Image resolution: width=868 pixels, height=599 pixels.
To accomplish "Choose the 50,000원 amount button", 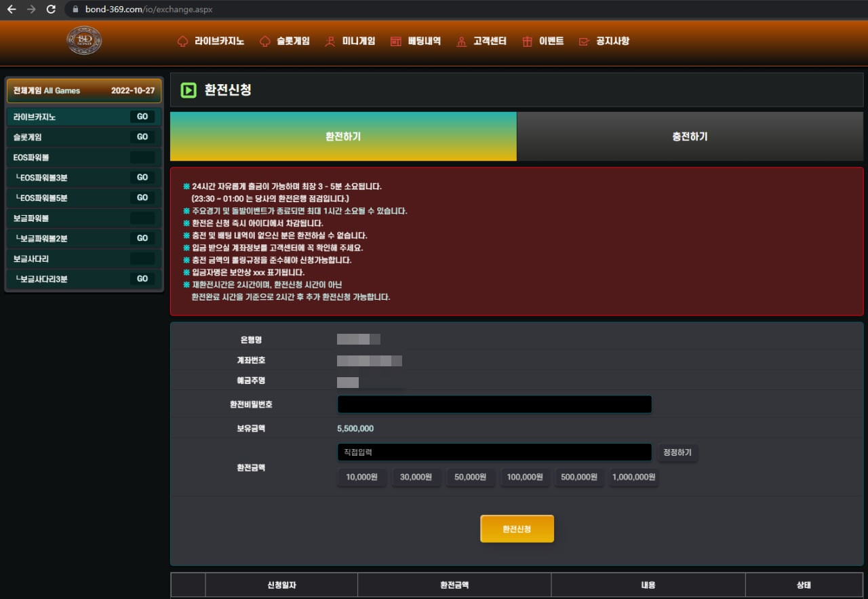I will (470, 478).
